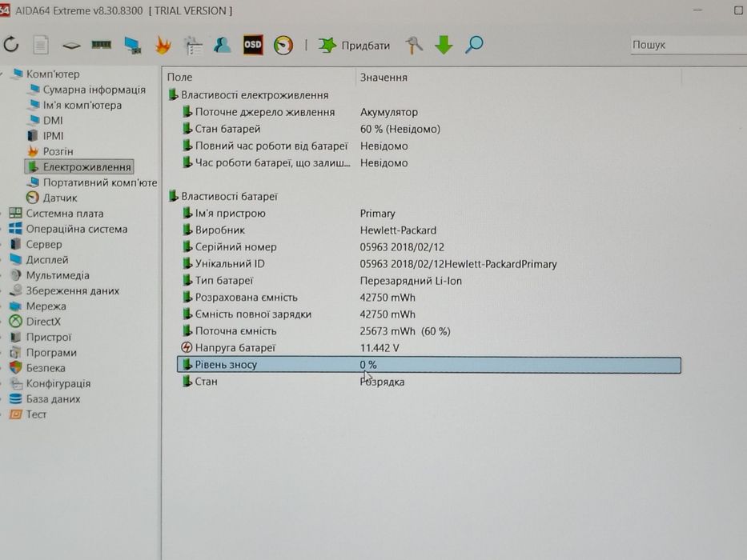
Task: Click the green download update arrow
Action: click(444, 45)
